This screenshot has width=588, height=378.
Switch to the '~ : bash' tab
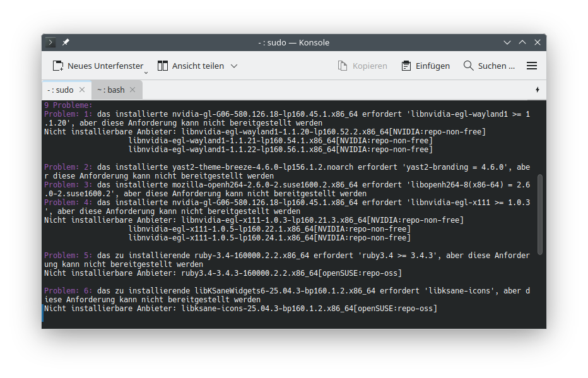click(111, 90)
